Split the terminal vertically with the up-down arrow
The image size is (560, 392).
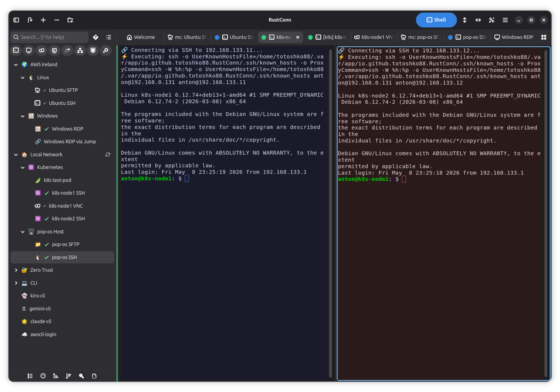(x=465, y=20)
